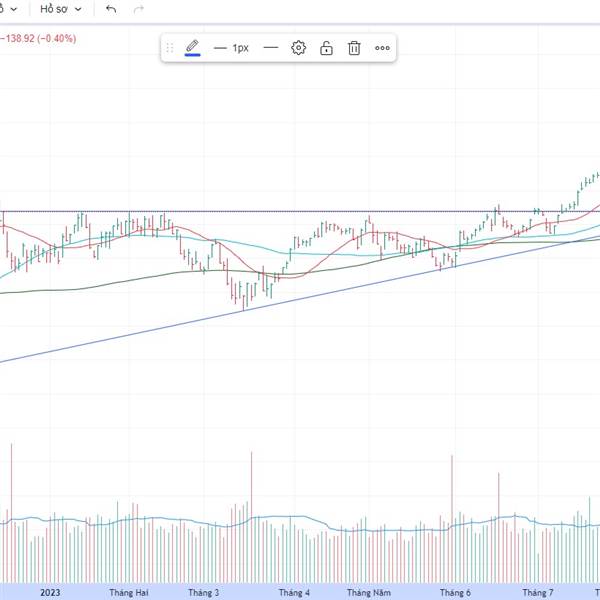The image size is (600, 600).
Task: Click the Tháng 7 time axis label
Action: click(538, 592)
